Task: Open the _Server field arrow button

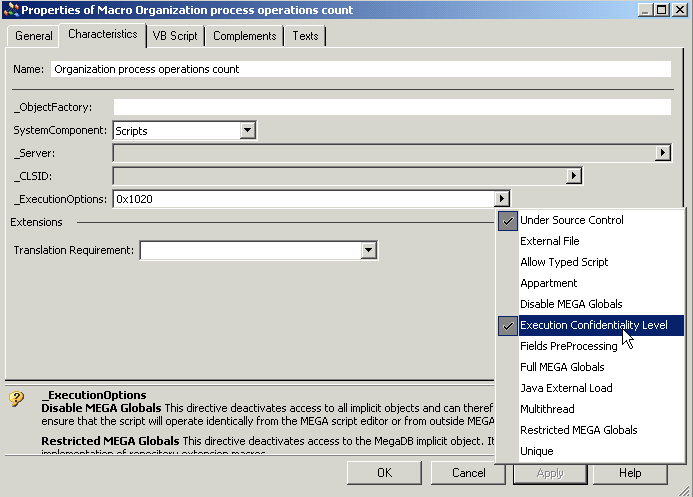Action: [x=662, y=153]
